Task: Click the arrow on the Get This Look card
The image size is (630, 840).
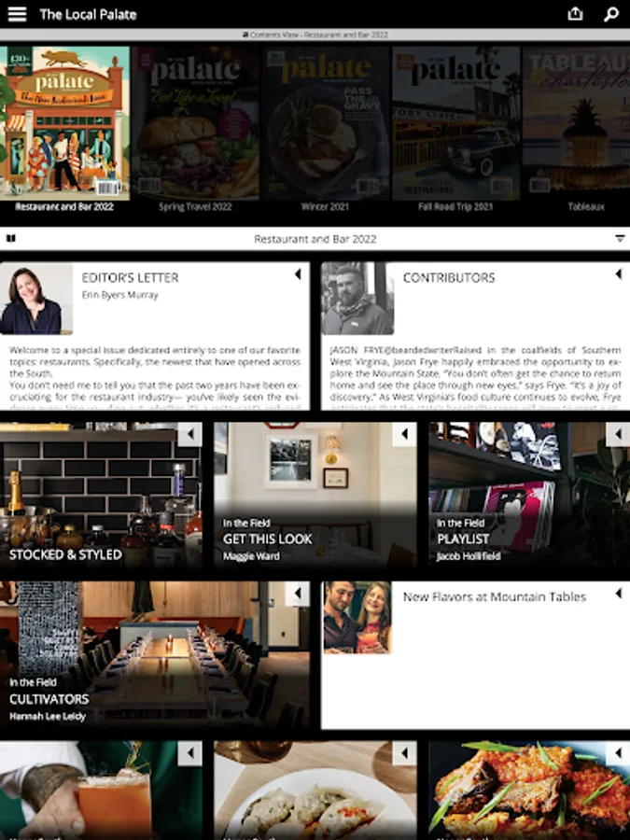Action: coord(404,434)
